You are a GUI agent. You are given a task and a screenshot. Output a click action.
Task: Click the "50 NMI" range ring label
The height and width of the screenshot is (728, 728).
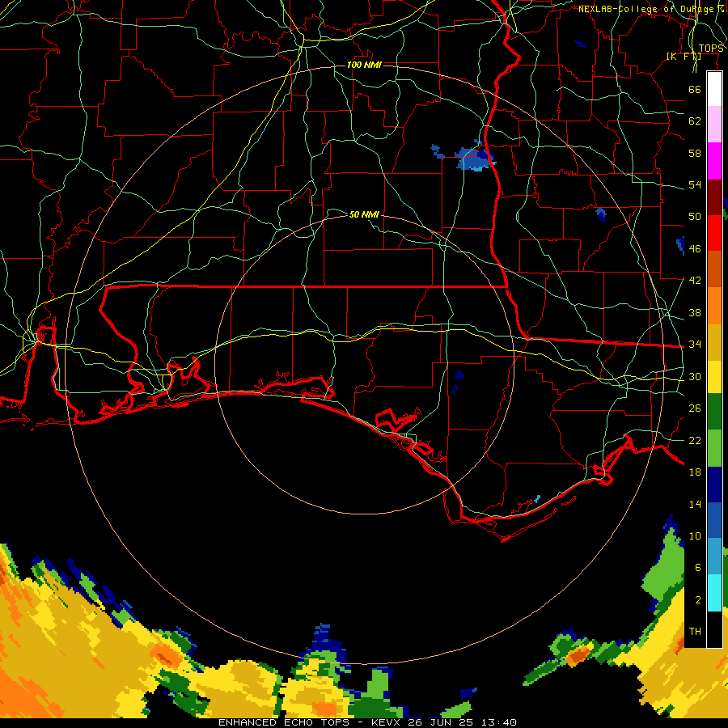coord(364,214)
